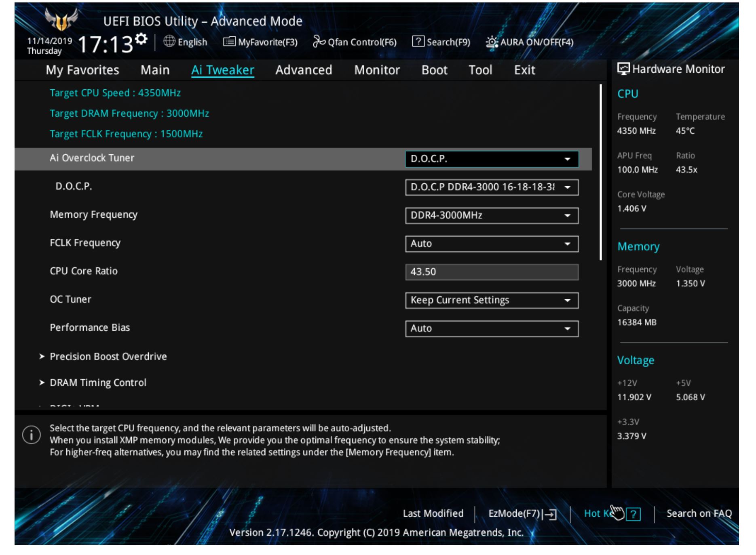Open the Memory Frequency dropdown
The height and width of the screenshot is (555, 756).
point(492,215)
